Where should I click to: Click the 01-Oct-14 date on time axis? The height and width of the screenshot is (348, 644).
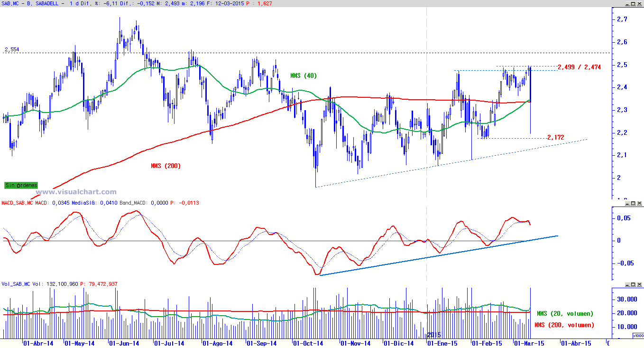[308, 343]
